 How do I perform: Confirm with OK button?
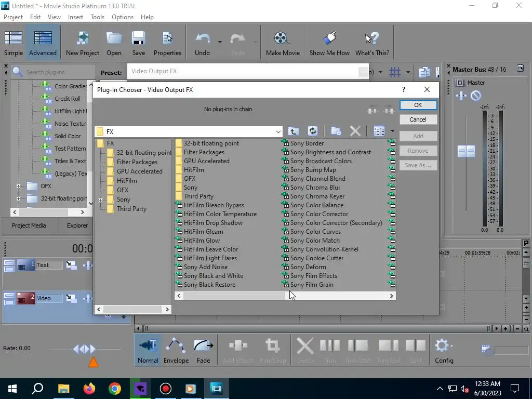[x=418, y=105]
